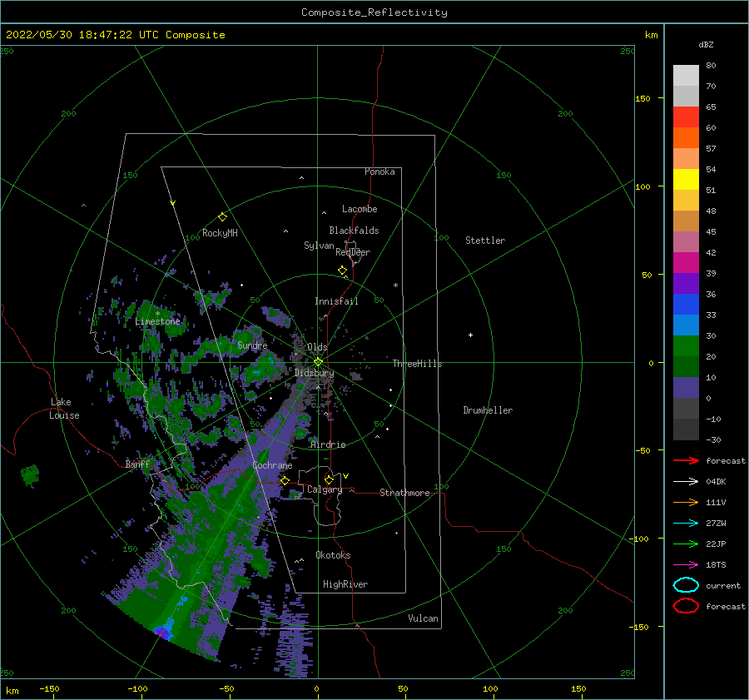Viewport: 749px width, 700px height.
Task: Click the yellow diamond marker below RedDeer
Action: (x=342, y=271)
